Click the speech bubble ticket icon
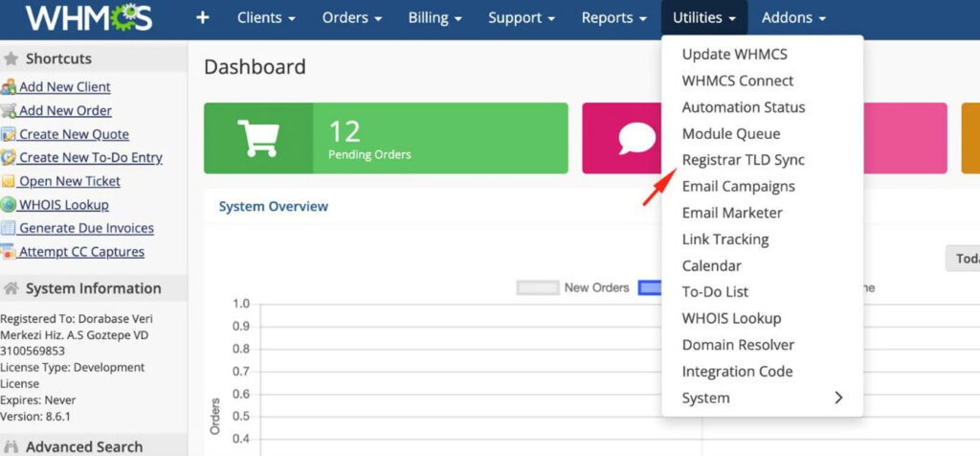The image size is (980, 456). 636,138
